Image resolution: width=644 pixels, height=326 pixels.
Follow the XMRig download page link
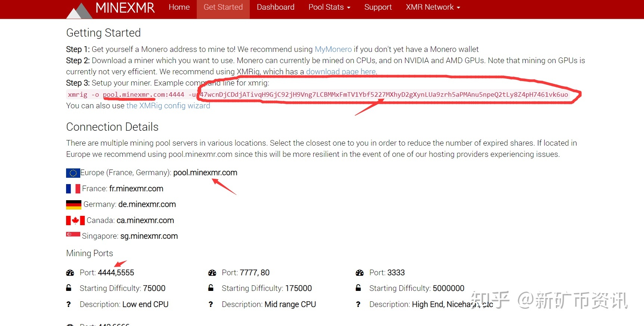(341, 72)
